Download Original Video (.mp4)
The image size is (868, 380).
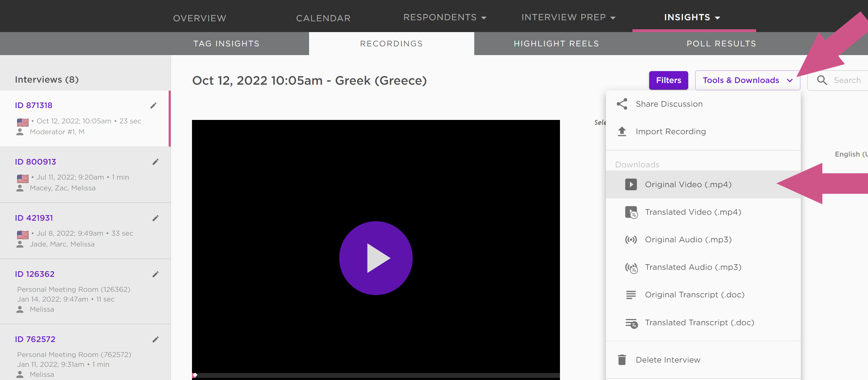pos(703,184)
